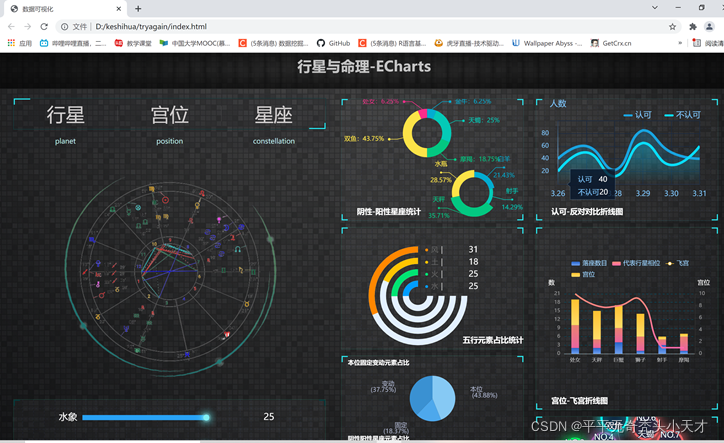Open the 阅读清单 reading list
The height and width of the screenshot is (443, 724).
708,43
